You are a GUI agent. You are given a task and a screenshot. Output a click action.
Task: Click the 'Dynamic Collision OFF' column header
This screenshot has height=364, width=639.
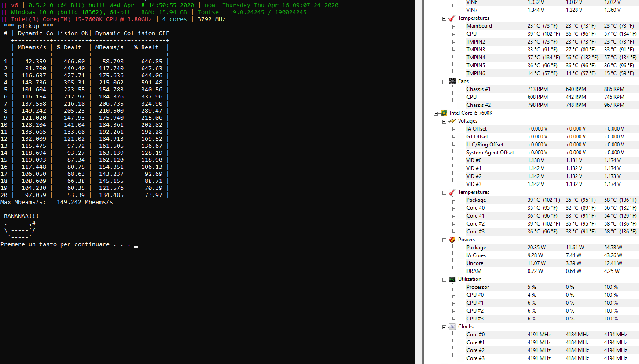(x=132, y=33)
